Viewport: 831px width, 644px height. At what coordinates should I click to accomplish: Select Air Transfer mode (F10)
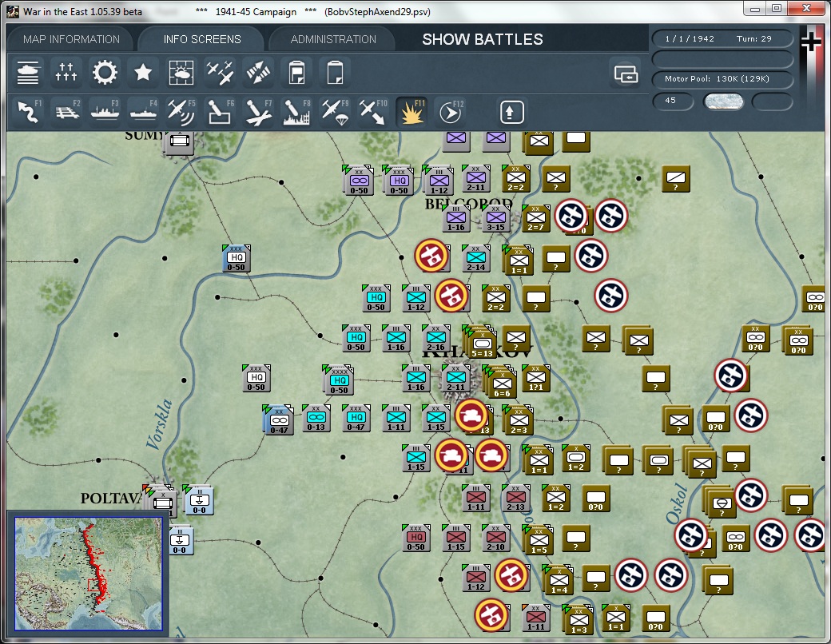(x=373, y=112)
